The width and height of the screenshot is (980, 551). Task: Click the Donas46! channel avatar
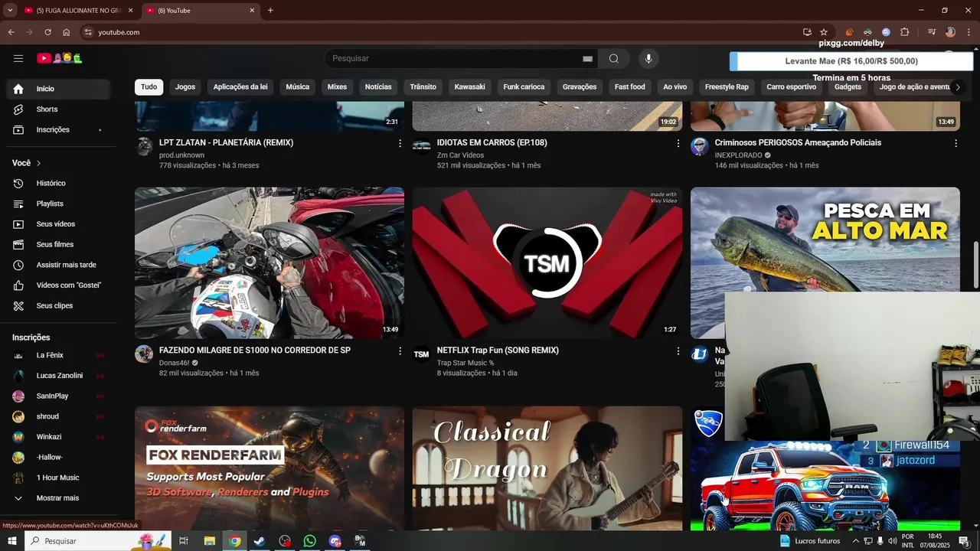(x=144, y=354)
